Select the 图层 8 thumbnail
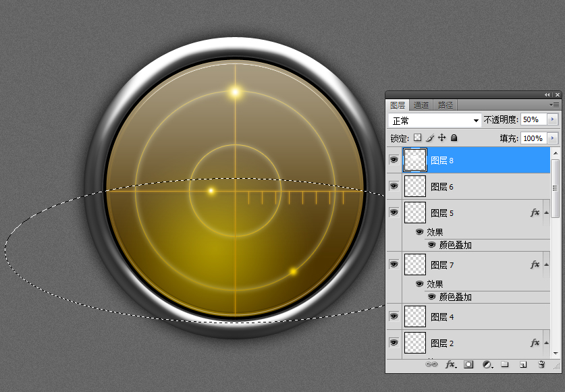565x392 pixels. click(x=415, y=160)
